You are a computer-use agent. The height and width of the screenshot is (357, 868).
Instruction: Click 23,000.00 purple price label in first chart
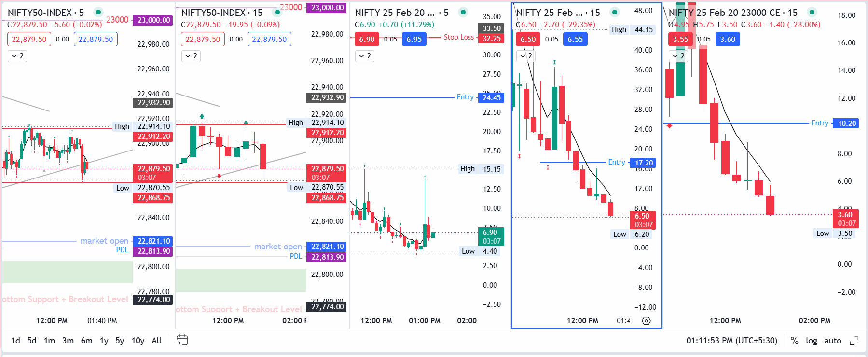coord(153,20)
